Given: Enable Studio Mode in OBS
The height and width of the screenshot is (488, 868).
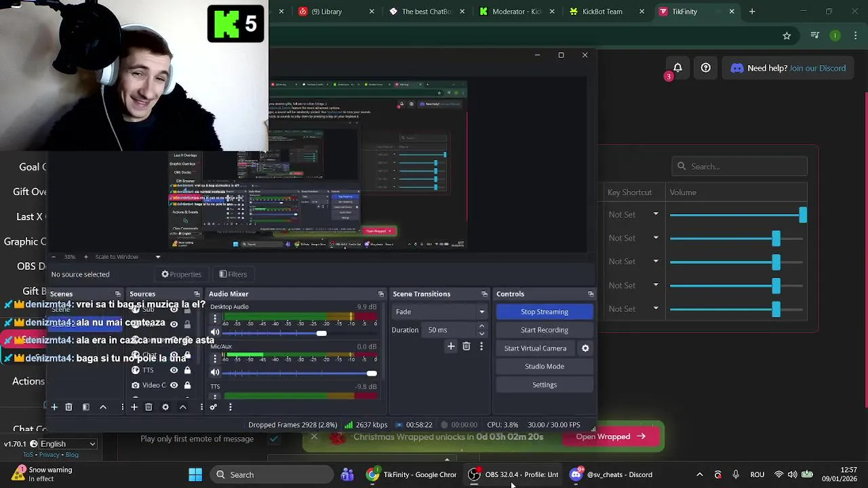Looking at the screenshot, I should click(545, 367).
